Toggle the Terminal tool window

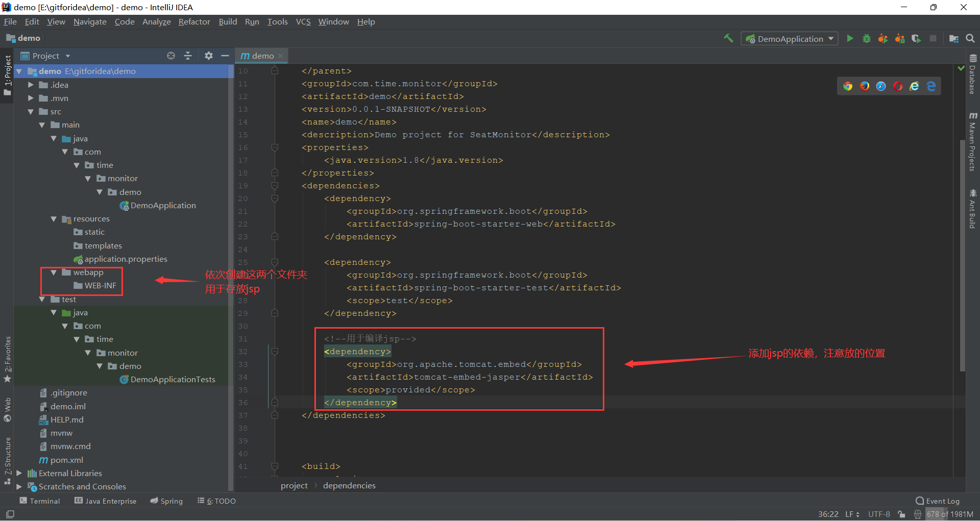tap(40, 501)
